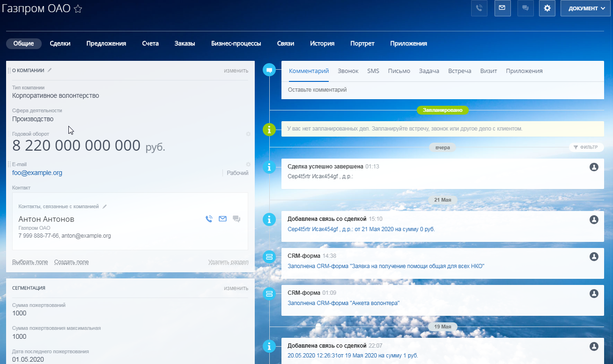Open the Бизнес-процессы tab
The image size is (613, 364).
[x=236, y=44]
